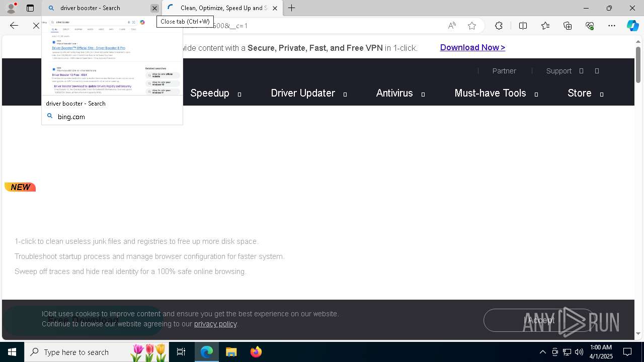Open the Store menu
This screenshot has height=362, width=644.
(580, 93)
